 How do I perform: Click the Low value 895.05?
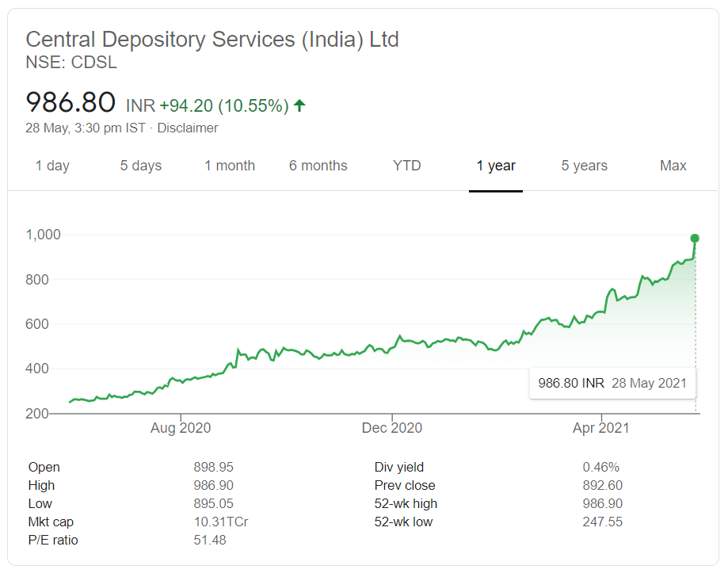[214, 503]
